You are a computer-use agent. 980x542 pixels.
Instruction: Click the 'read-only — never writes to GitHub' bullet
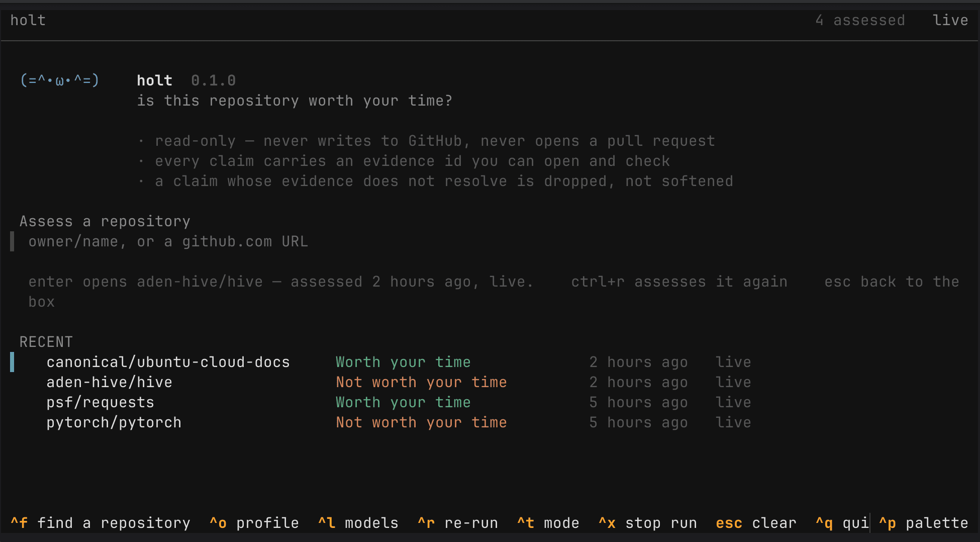pos(426,141)
